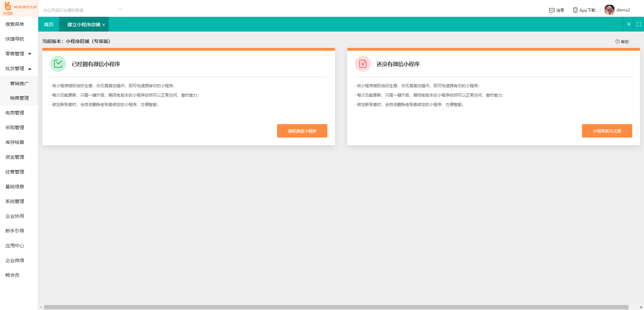644x310 pixels.
Task: Click the red x icon for 还没有微信小程序
Action: tap(363, 64)
